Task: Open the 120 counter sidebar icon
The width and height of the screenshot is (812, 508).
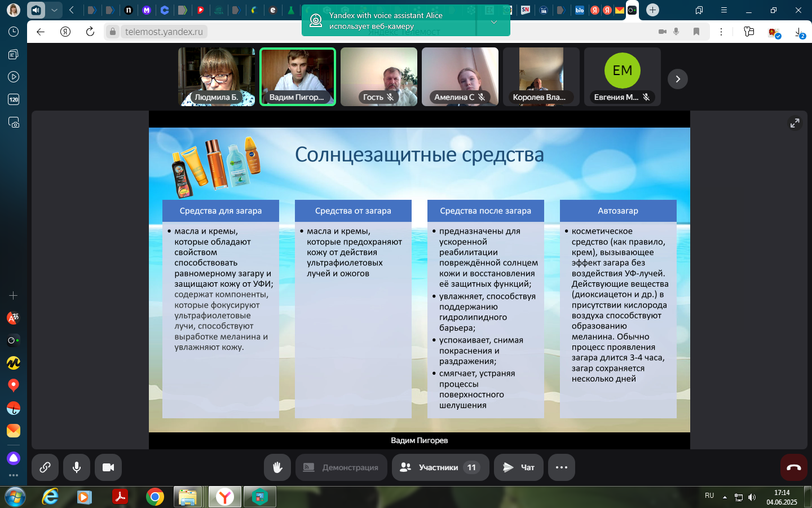Action: [14, 99]
